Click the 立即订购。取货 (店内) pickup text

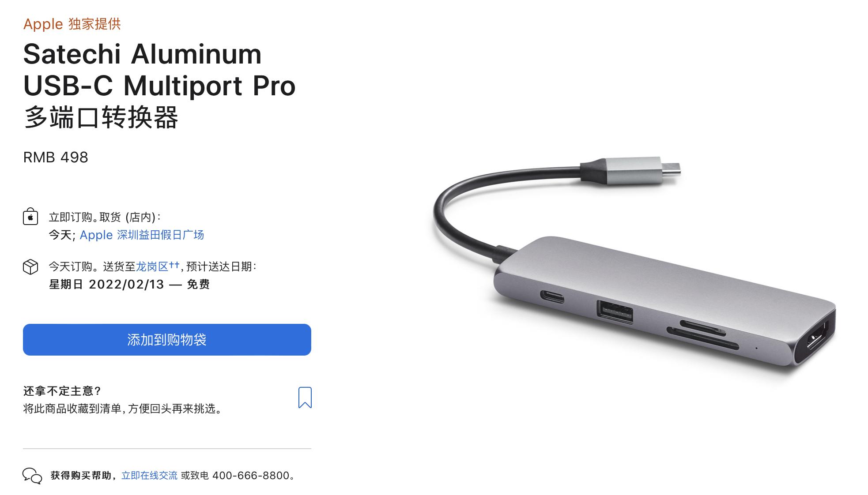click(105, 217)
